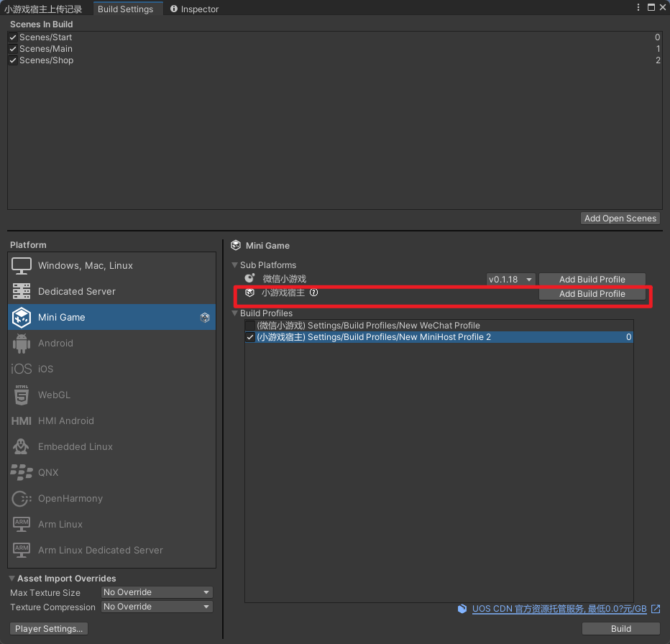
Task: Switch to the Inspector tab
Action: click(x=194, y=9)
